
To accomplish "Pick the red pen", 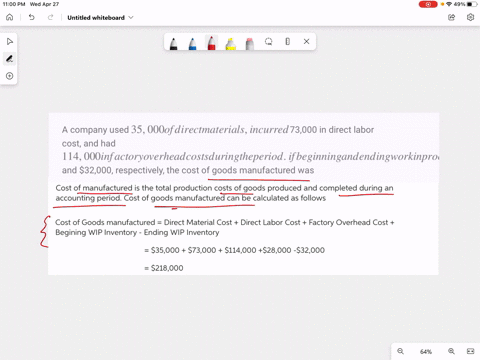I will pyautogui.click(x=211, y=43).
